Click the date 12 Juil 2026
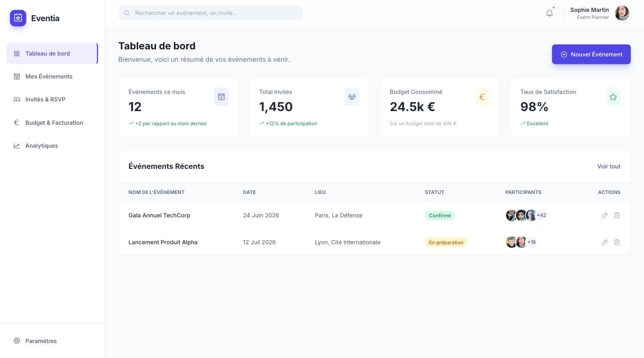This screenshot has width=644, height=358. coord(259,242)
